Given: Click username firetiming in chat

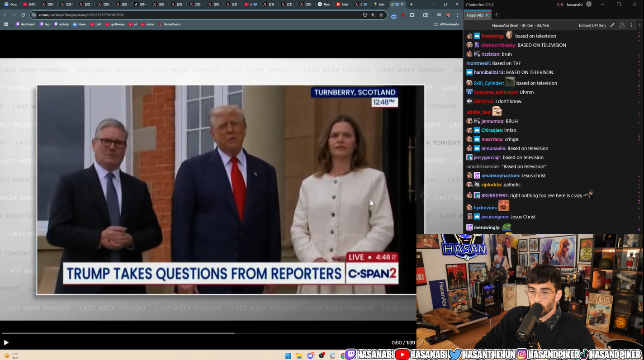Looking at the screenshot, I should 492,36.
